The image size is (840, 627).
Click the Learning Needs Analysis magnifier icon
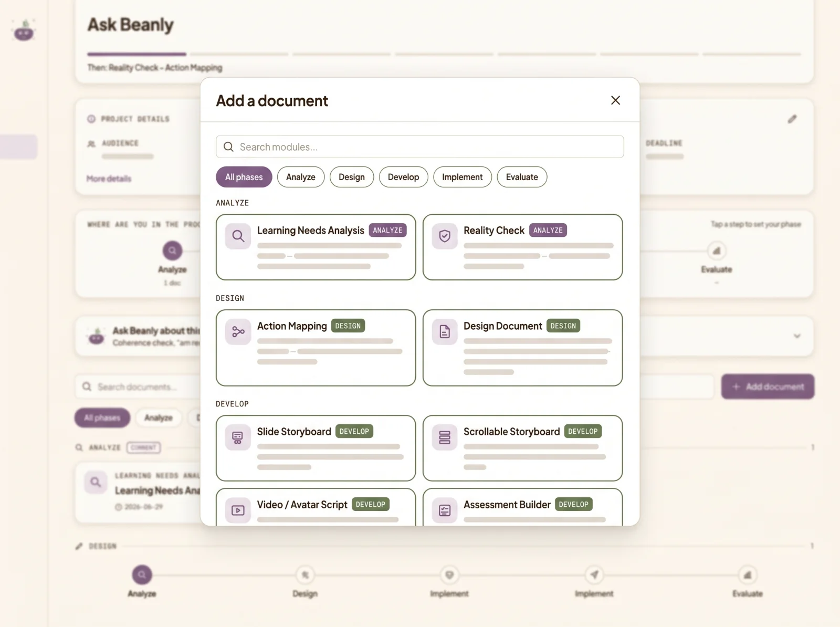pyautogui.click(x=238, y=236)
